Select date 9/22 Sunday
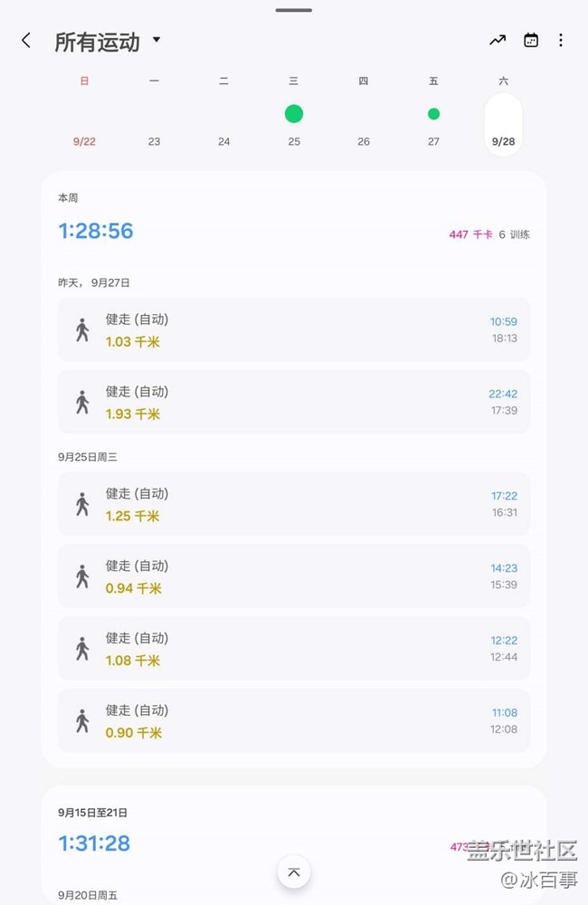588x905 pixels. click(84, 141)
